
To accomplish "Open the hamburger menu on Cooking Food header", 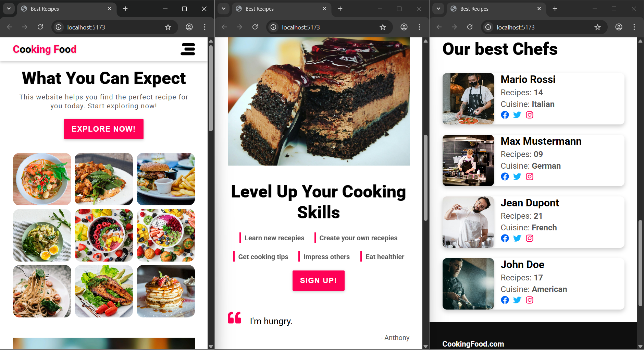I will click(x=188, y=49).
